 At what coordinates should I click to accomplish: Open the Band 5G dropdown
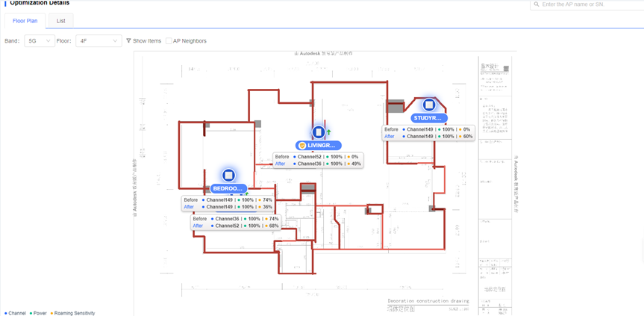[39, 41]
